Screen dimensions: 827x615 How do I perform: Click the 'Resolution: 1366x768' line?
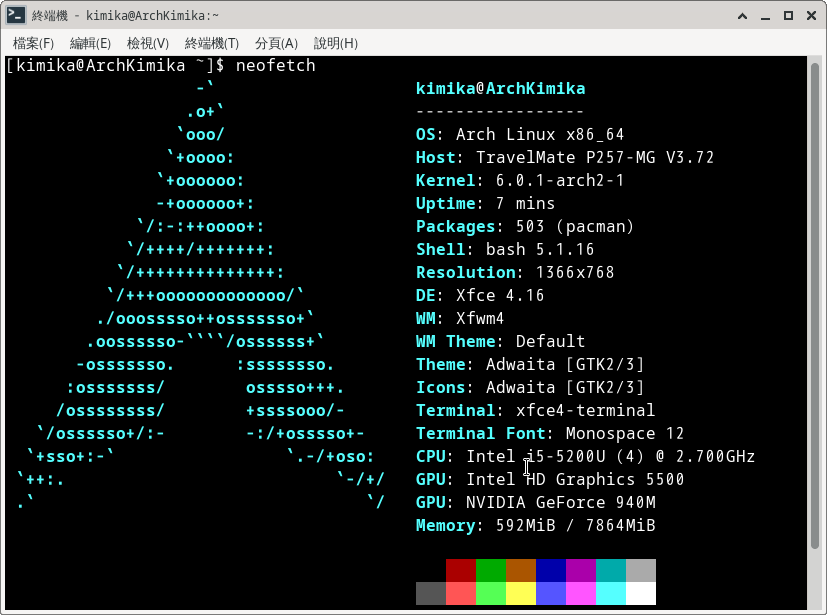515,273
